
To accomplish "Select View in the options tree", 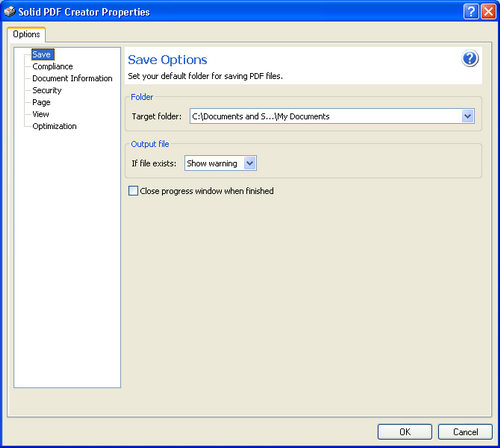I will point(41,114).
